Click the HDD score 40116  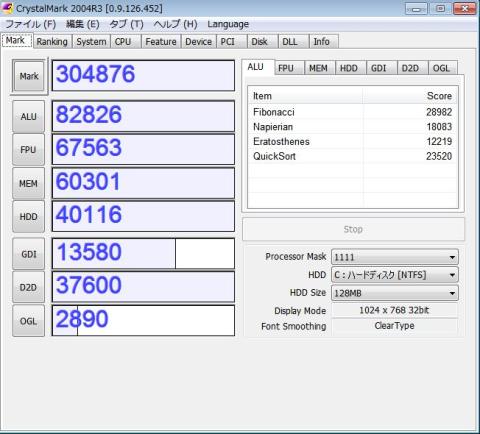click(x=143, y=216)
